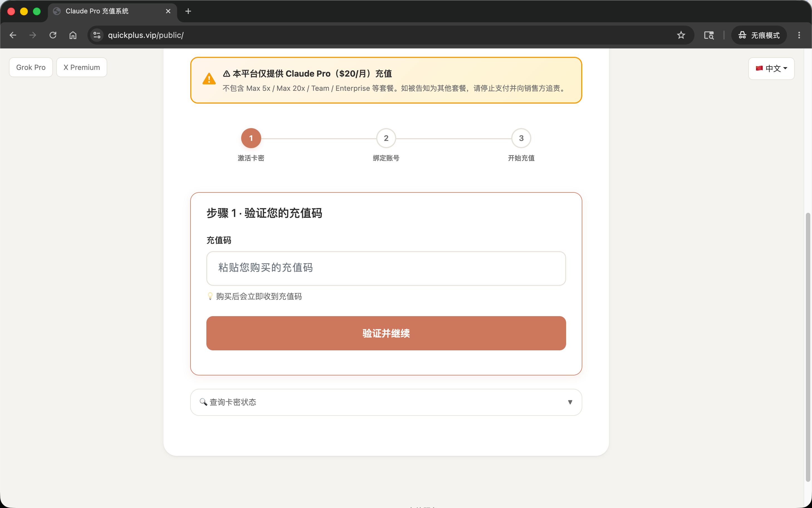The height and width of the screenshot is (508, 812).
Task: Open the tab search icon
Action: [x=709, y=35]
